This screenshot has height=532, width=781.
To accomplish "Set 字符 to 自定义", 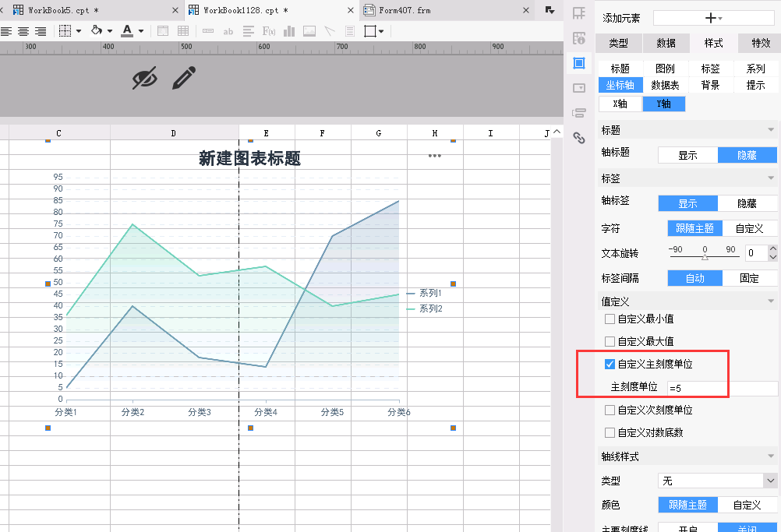I will pyautogui.click(x=750, y=228).
